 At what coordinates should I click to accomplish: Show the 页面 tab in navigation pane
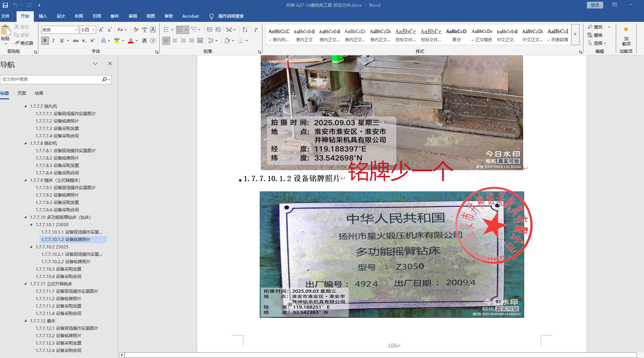point(22,93)
